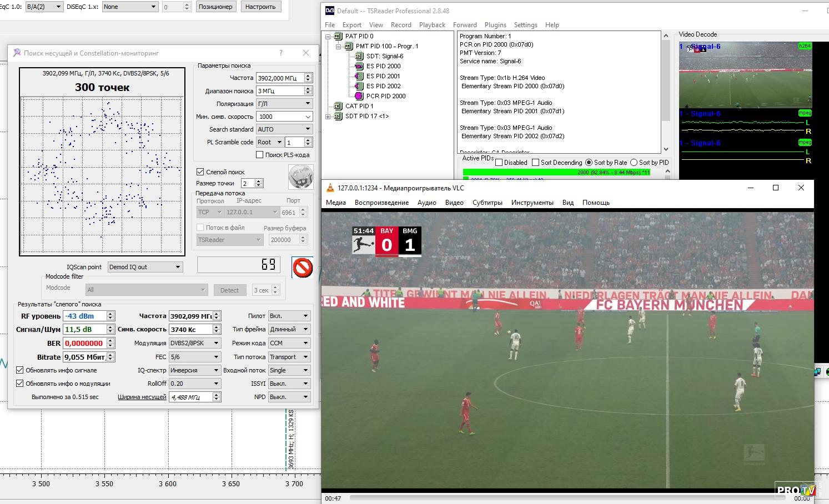
Task: Click the round cat logo icon
Action: point(300,177)
